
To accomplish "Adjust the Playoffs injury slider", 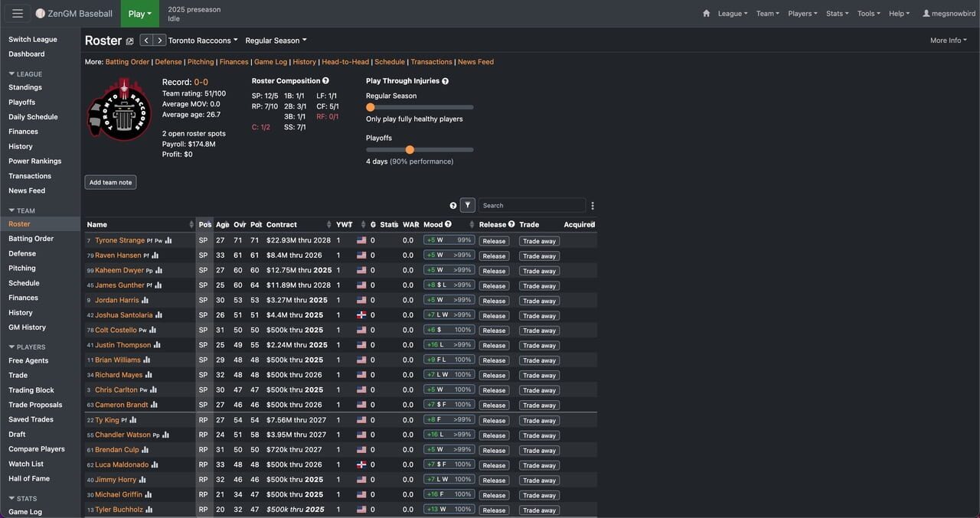I will tap(410, 149).
